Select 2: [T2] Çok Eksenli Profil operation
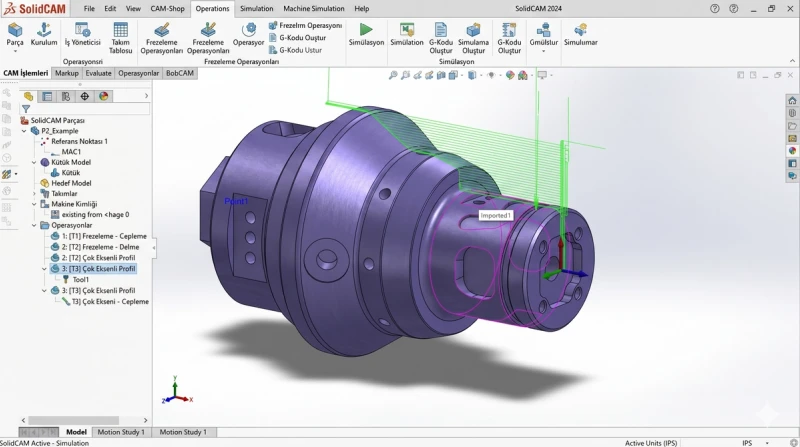Viewport: 800px width, 447px height. point(93,258)
